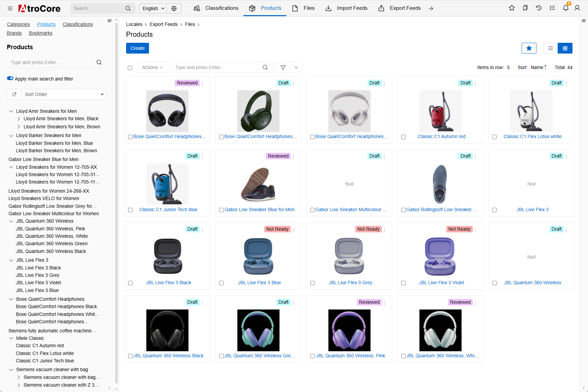Open the Actions dropdown

(x=153, y=67)
